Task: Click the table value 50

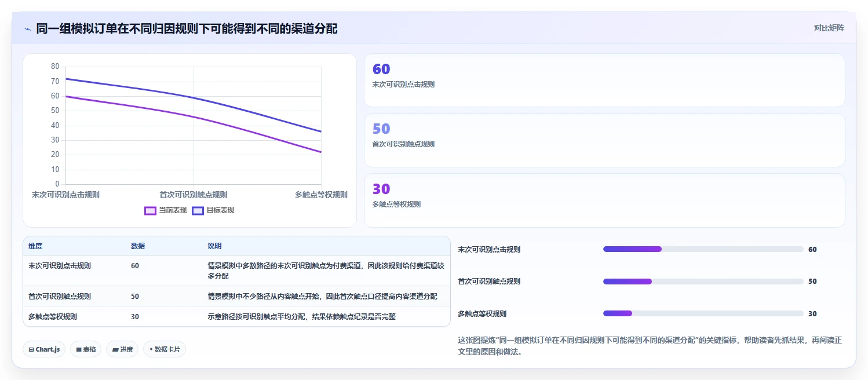Action: coord(135,296)
